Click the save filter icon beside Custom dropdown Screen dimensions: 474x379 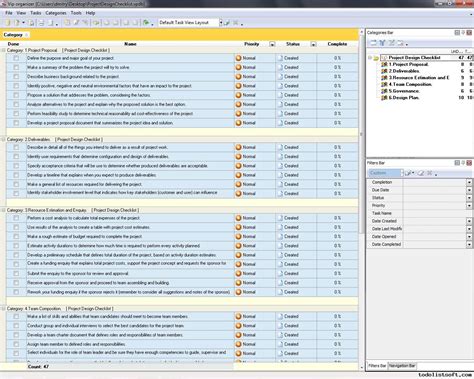tap(408, 173)
